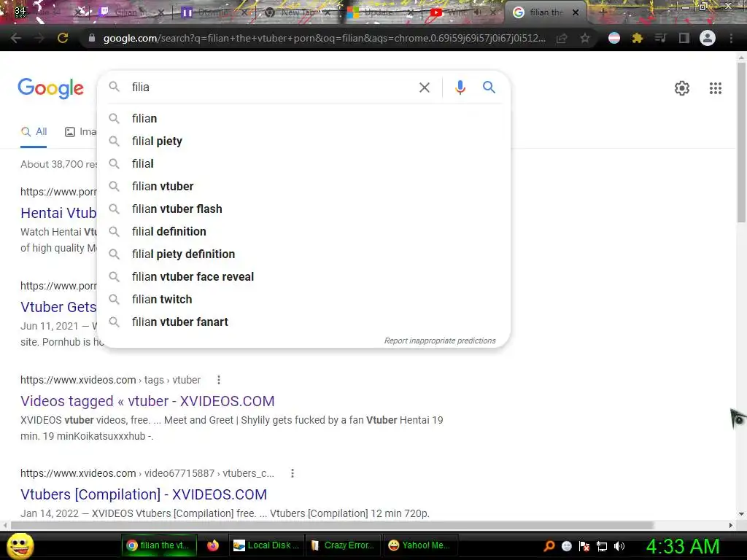
Task: Choose the 'filial' suggestion
Action: pos(304,164)
